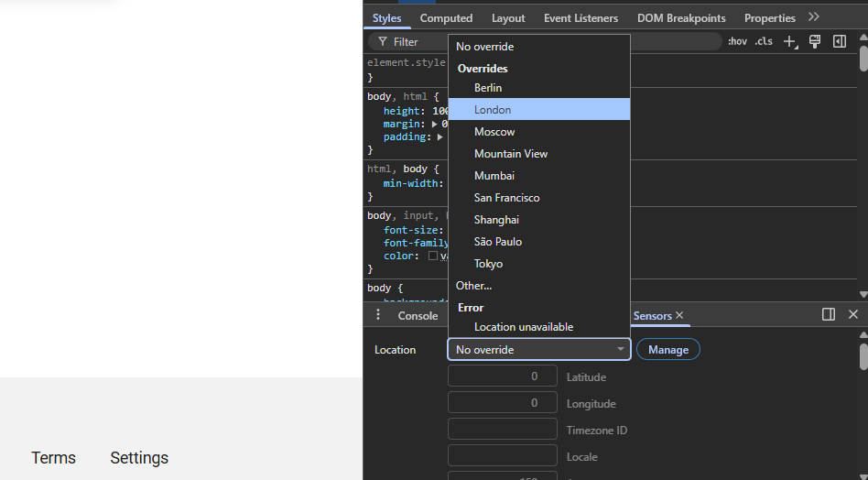Show more tabs with the double chevron
This screenshot has height=480, width=868.
(813, 17)
